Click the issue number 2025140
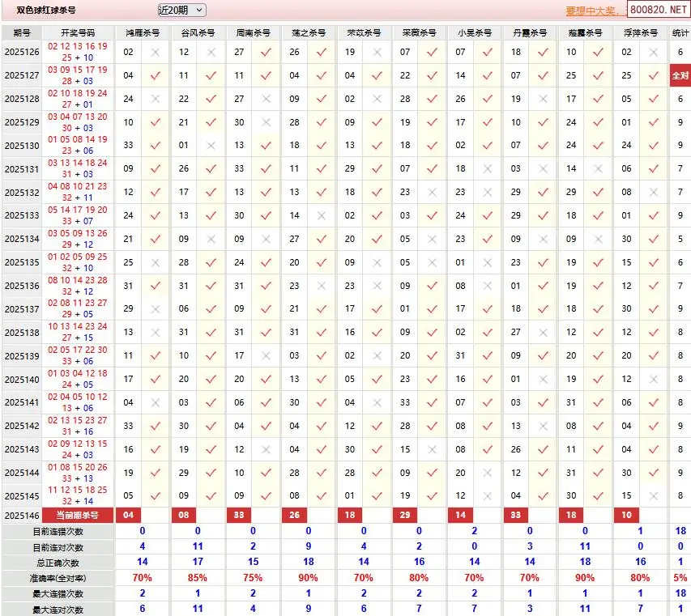Viewport: 691px width, 616px height. coord(22,380)
